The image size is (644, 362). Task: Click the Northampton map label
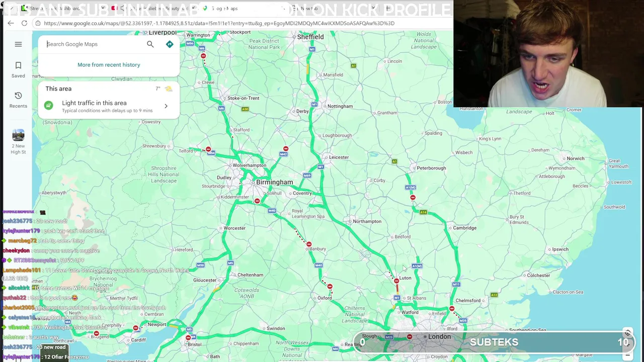coord(367,221)
